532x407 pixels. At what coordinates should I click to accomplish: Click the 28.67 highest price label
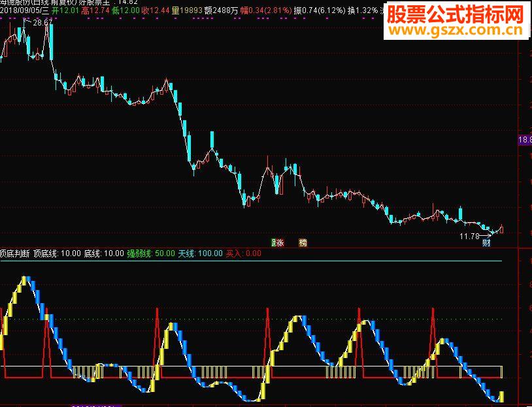[x=42, y=23]
